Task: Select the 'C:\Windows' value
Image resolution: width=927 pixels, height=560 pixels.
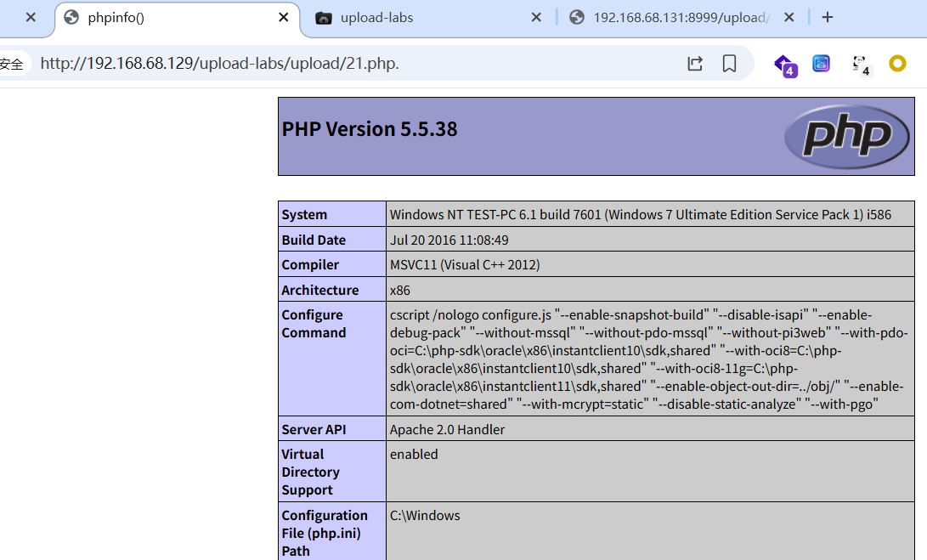Action: point(425,516)
